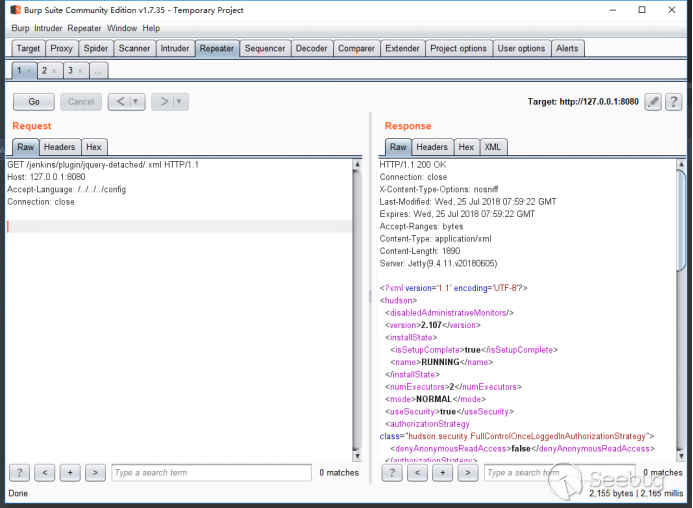Show the Response Hex view

[466, 147]
